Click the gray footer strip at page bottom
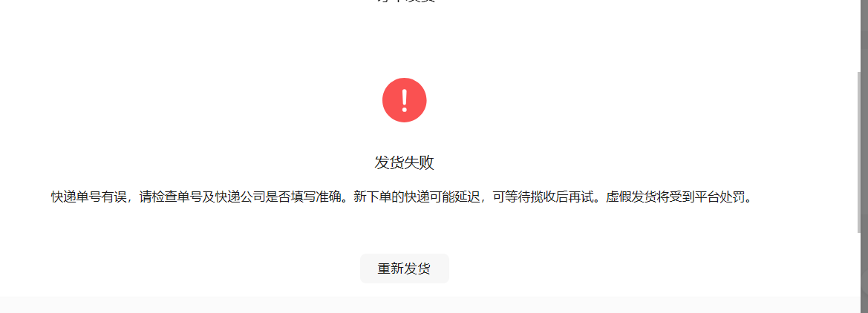Image resolution: width=868 pixels, height=313 pixels. 428,305
